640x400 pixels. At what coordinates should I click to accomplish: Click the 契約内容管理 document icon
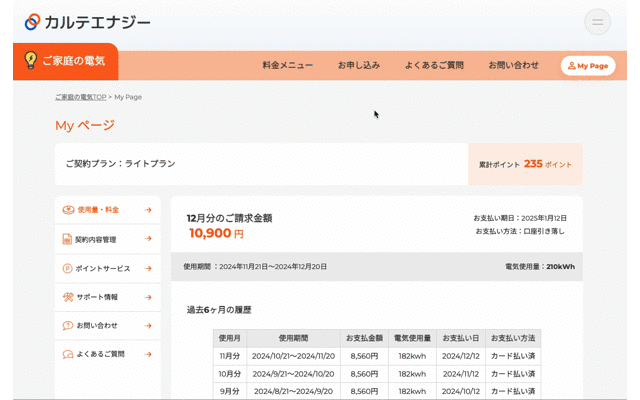coord(67,239)
